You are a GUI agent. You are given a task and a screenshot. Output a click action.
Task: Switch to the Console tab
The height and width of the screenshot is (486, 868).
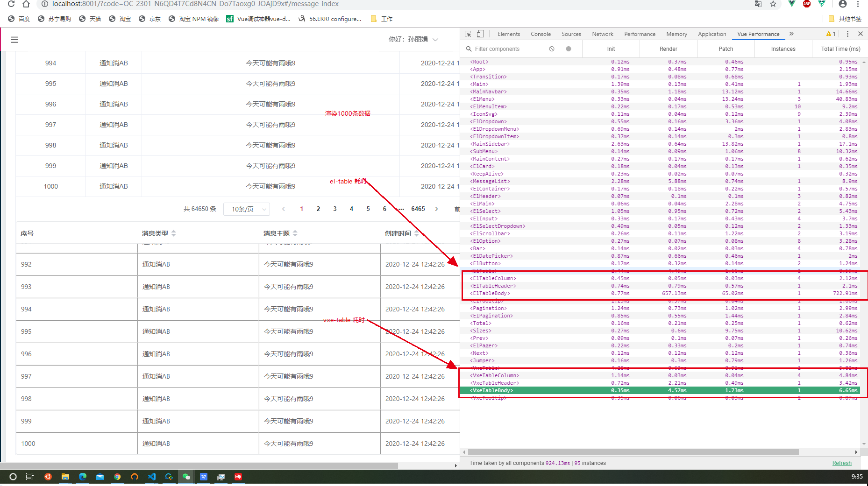[541, 34]
